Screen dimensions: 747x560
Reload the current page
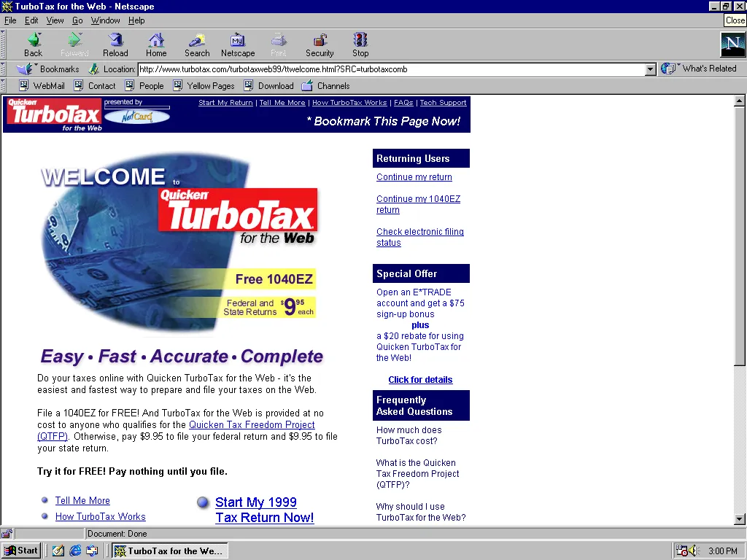115,44
